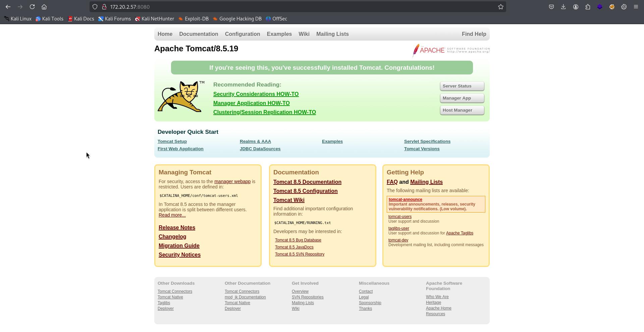Open Tomcat 8.5 Configuration link
This screenshot has height=332, width=644.
(306, 191)
